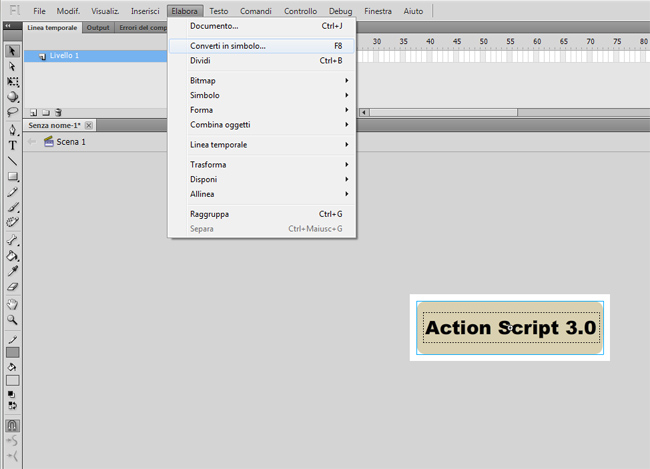Open the Testo menu
The image size is (650, 469).
(x=218, y=11)
